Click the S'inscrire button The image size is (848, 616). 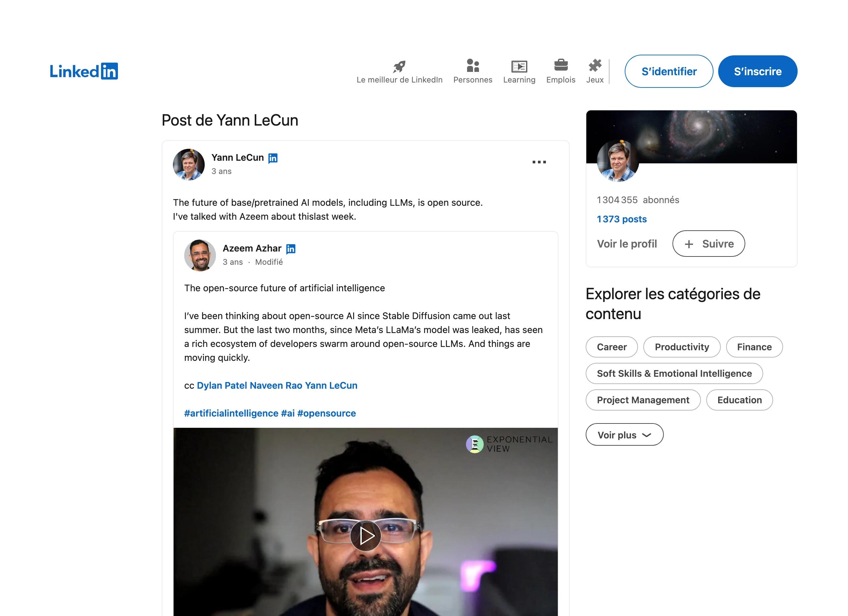click(x=758, y=72)
